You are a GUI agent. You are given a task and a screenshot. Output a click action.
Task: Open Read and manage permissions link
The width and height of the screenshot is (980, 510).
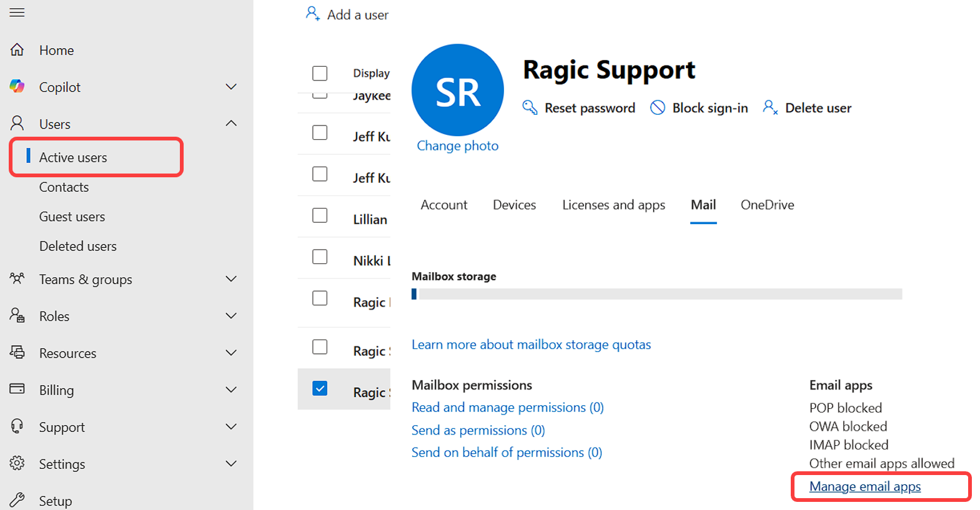(x=508, y=407)
